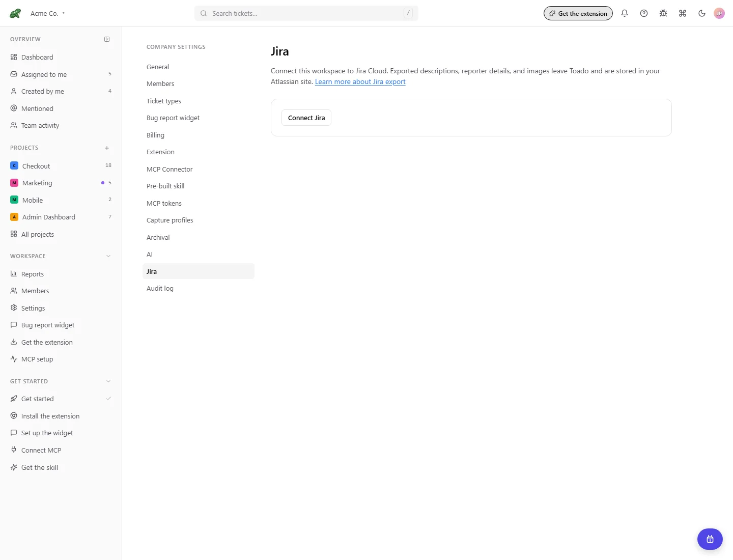Viewport: 733px width, 560px height.
Task: Open MCP Connector settings
Action: pos(199,169)
